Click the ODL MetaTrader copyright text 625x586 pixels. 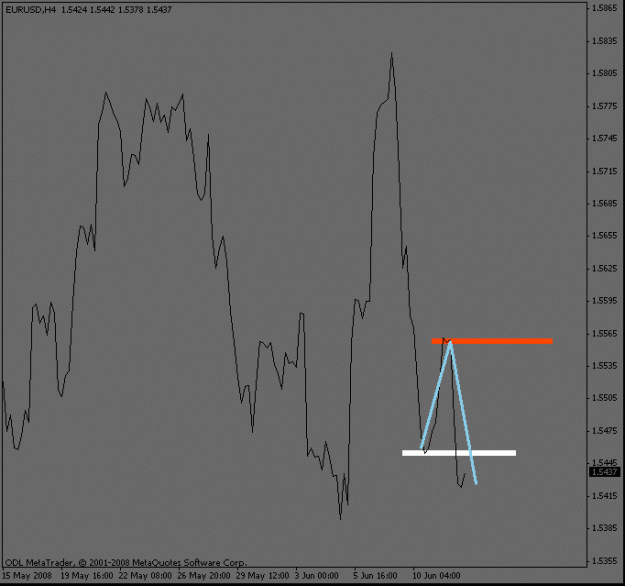pyautogui.click(x=126, y=563)
